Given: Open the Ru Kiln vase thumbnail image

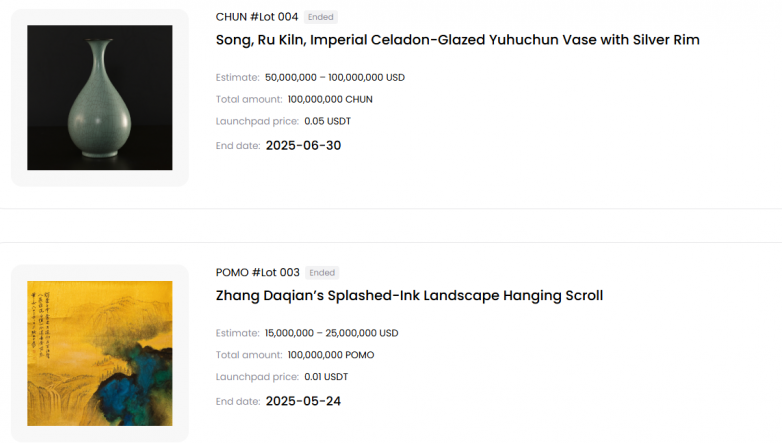Looking at the screenshot, I should (x=99, y=97).
